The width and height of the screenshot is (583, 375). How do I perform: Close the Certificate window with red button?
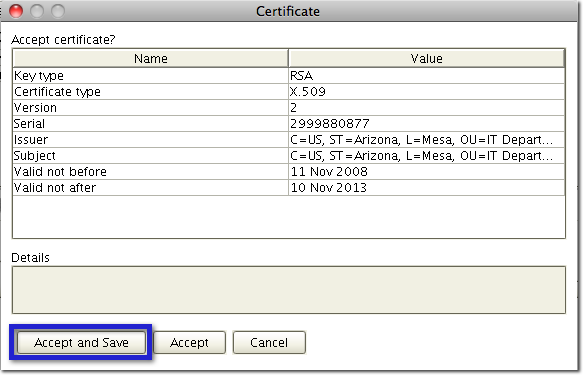[16, 11]
